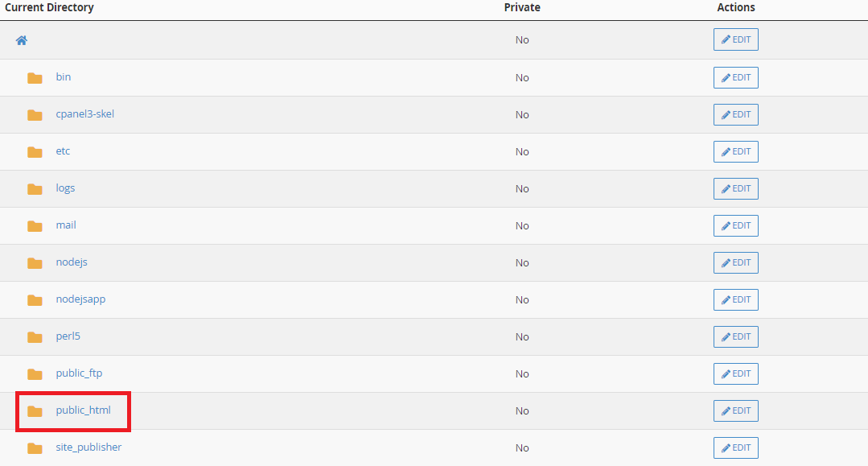Click the logs folder icon
The height and width of the screenshot is (466, 868).
[x=35, y=189]
